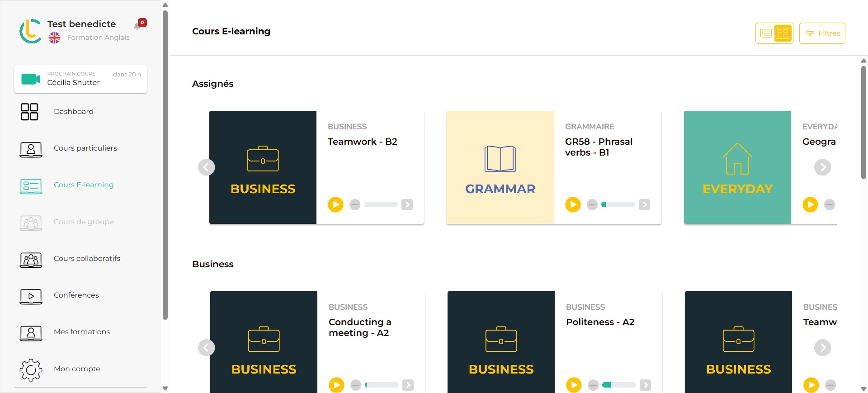868x393 pixels.
Task: Click the Mon compte gear icon
Action: tap(31, 369)
